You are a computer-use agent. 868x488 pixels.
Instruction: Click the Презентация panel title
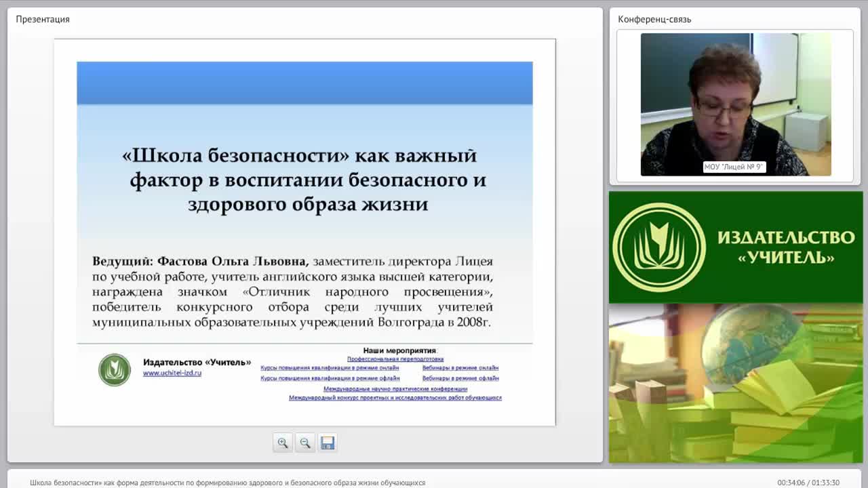coord(43,19)
